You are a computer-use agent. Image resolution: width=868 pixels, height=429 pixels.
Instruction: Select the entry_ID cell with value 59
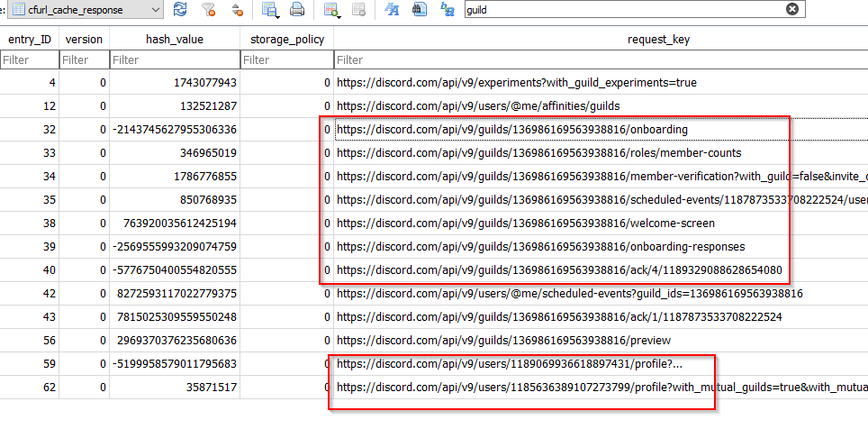tap(30, 364)
